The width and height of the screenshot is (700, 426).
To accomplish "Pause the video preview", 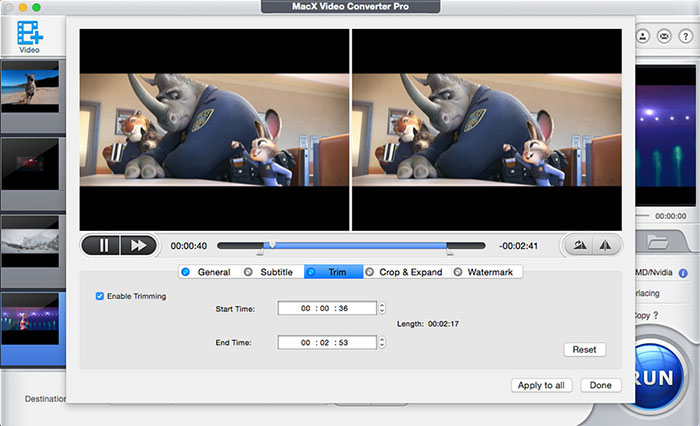I will [104, 245].
